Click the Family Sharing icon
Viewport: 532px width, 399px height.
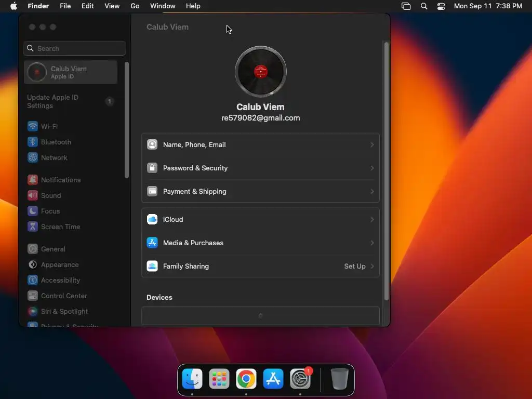(152, 267)
